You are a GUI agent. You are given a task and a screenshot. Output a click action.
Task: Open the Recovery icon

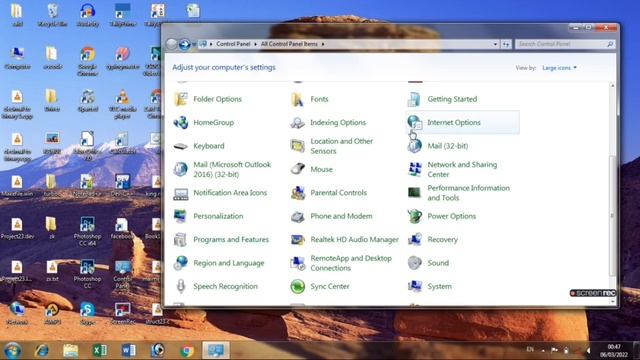click(x=414, y=240)
